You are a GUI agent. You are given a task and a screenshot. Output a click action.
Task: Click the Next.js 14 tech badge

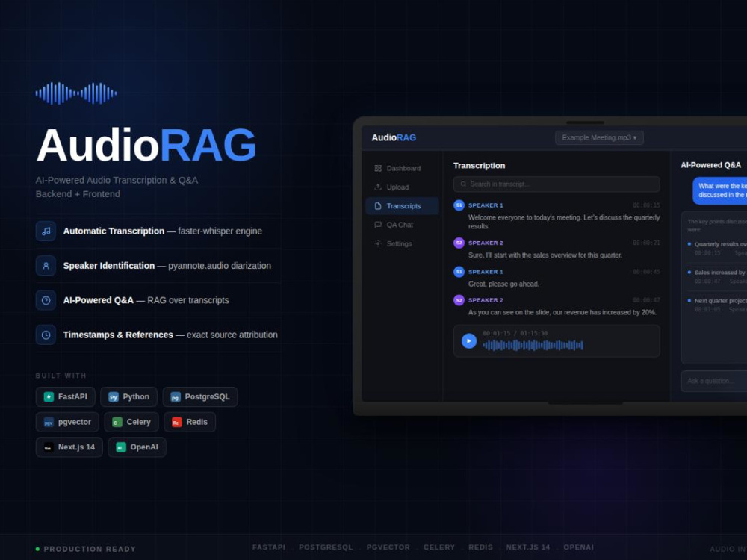point(69,447)
